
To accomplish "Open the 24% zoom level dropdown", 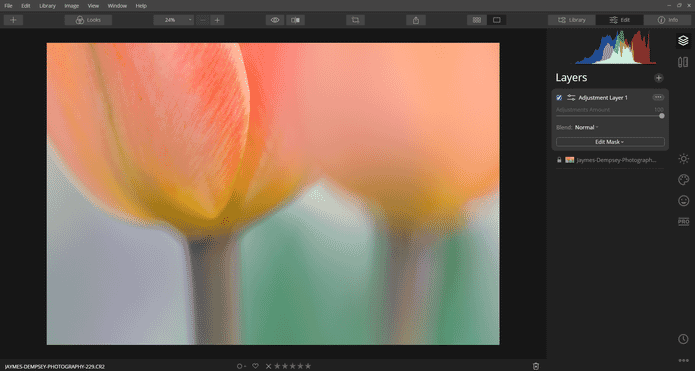I will 174,20.
